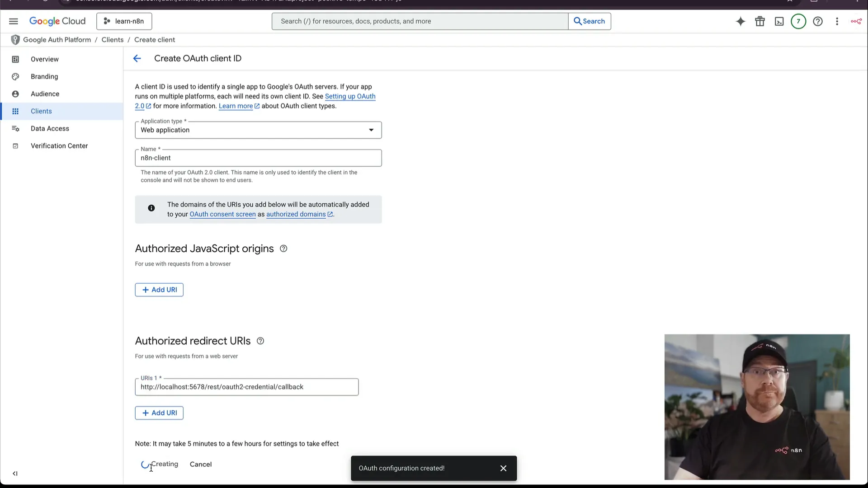
Task: Go to Clients breadcrumb link
Action: (113, 40)
